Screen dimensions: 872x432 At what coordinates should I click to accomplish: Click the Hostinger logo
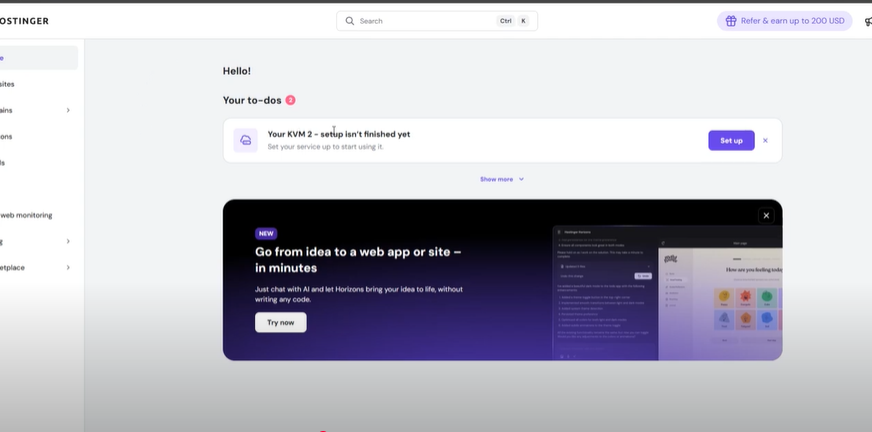pyautogui.click(x=24, y=21)
